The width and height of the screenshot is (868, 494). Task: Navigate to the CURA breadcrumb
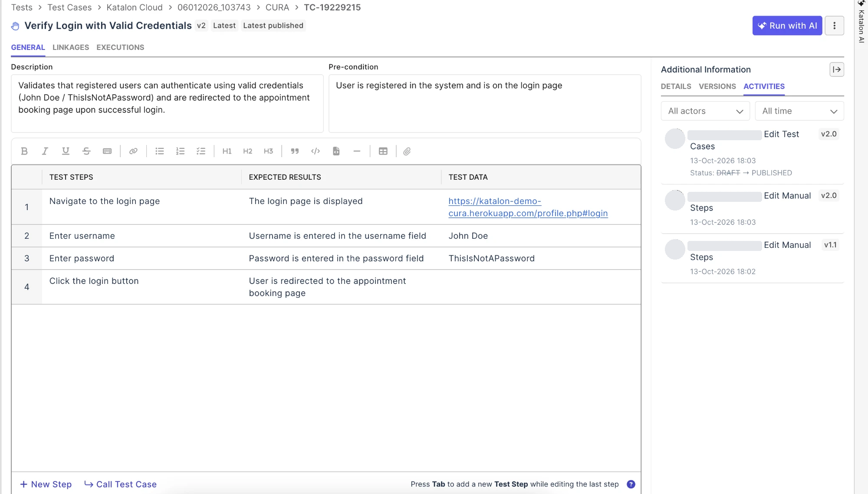pos(277,7)
